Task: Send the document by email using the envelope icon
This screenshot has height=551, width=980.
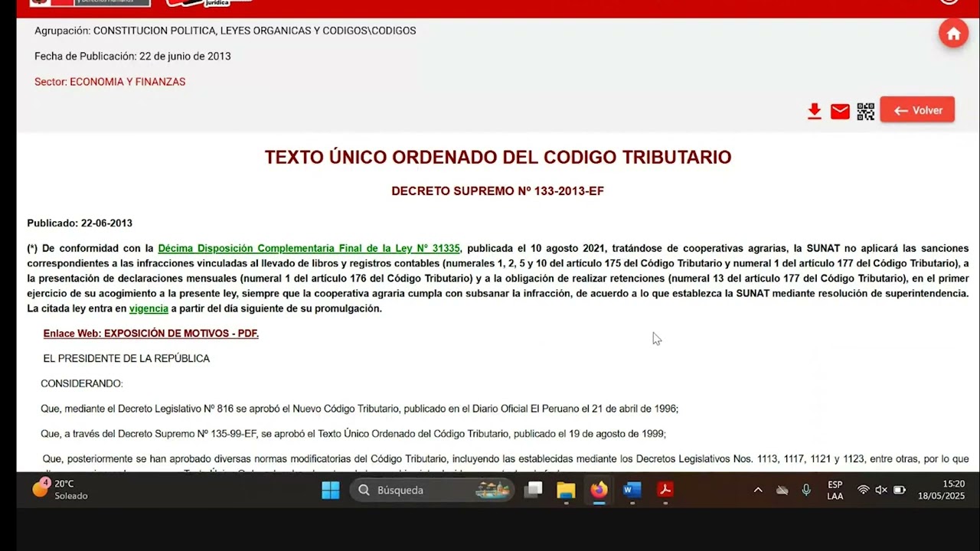Action: (x=840, y=112)
